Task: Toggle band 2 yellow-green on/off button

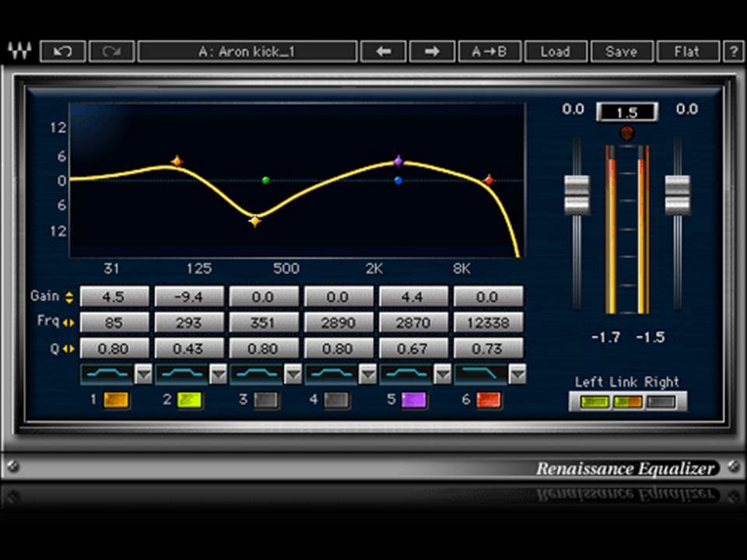Action: [x=190, y=400]
